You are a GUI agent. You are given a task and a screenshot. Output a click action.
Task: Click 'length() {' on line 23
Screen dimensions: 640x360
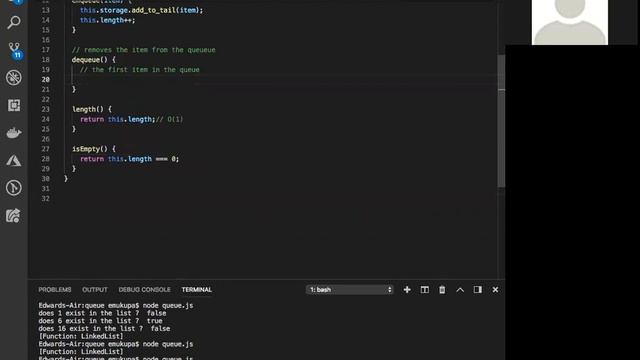pos(92,109)
